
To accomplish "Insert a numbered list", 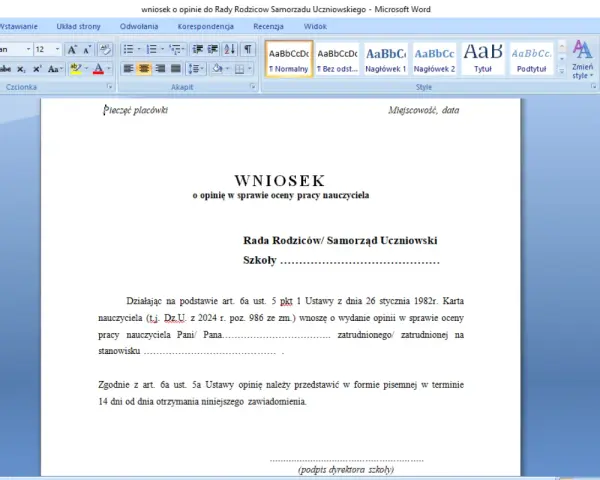I will coord(152,49).
